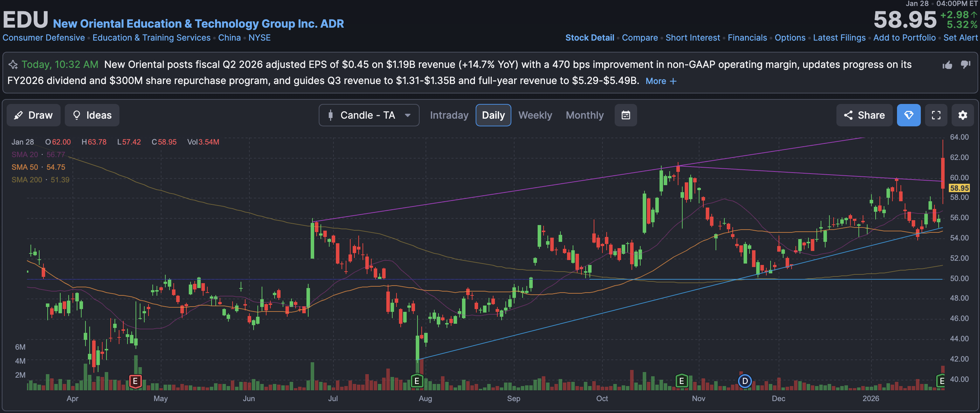980x413 pixels.
Task: Click the blue diamond premium icon
Action: click(909, 115)
